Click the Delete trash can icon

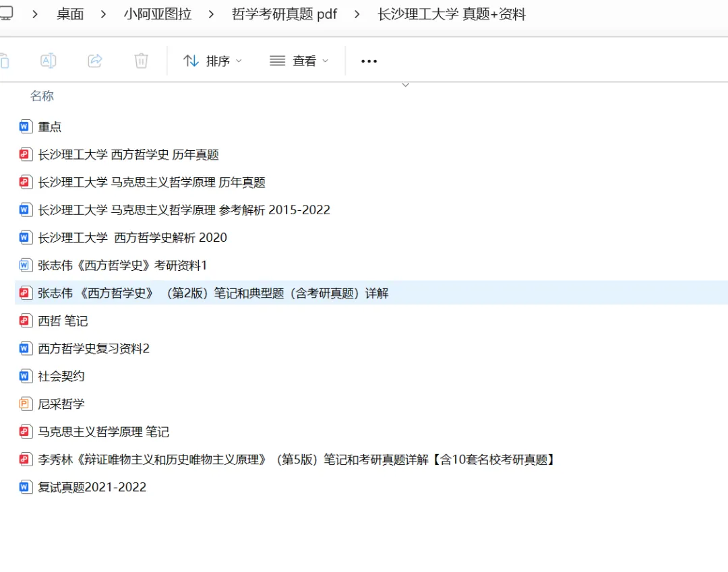141,61
